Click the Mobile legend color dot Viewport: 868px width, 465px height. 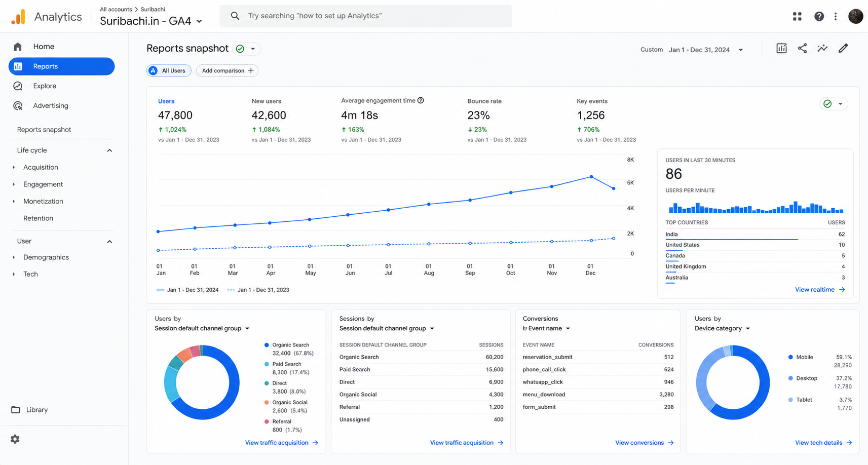click(x=790, y=357)
